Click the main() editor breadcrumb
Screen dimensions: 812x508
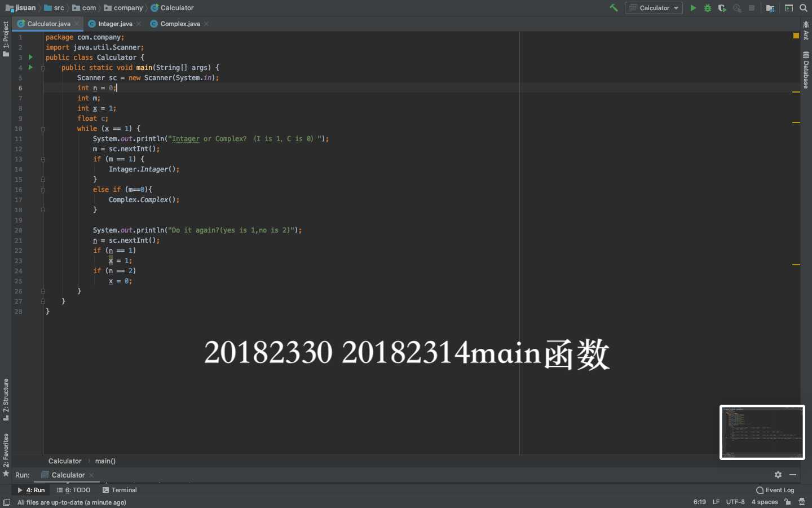[105, 461]
